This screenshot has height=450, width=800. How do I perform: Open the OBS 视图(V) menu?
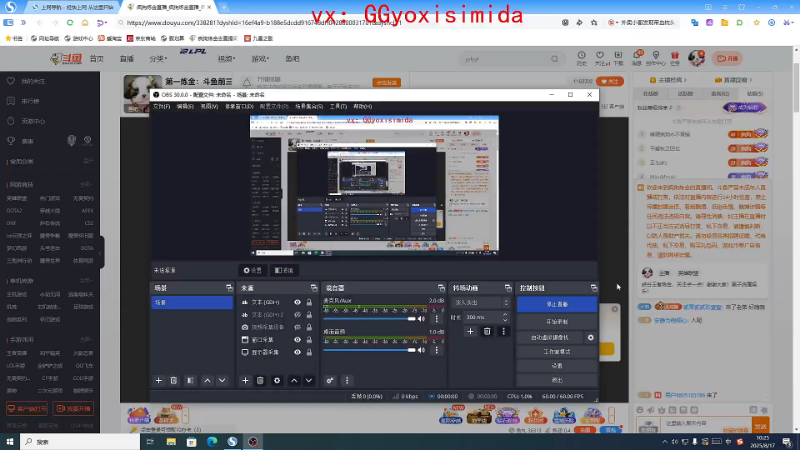tap(209, 107)
